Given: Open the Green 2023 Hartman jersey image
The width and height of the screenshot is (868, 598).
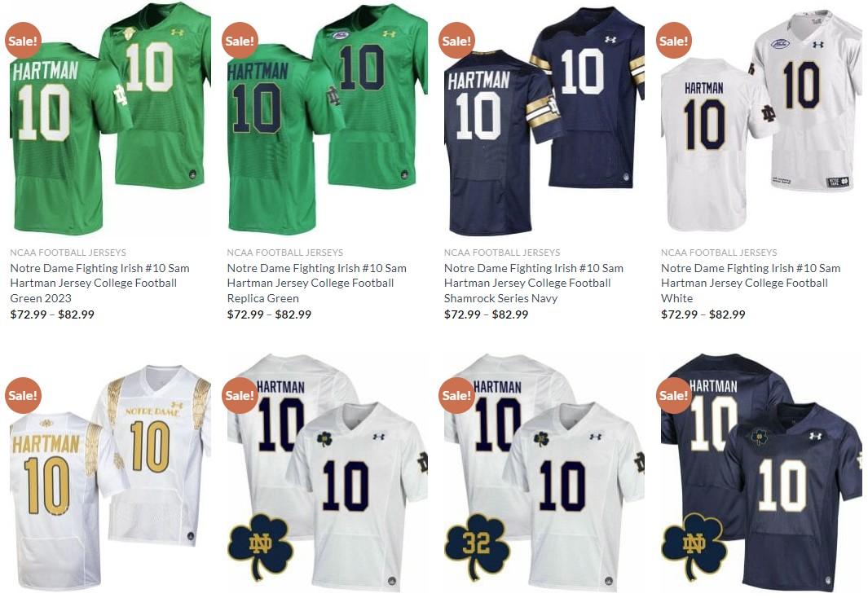Looking at the screenshot, I should 110,118.
